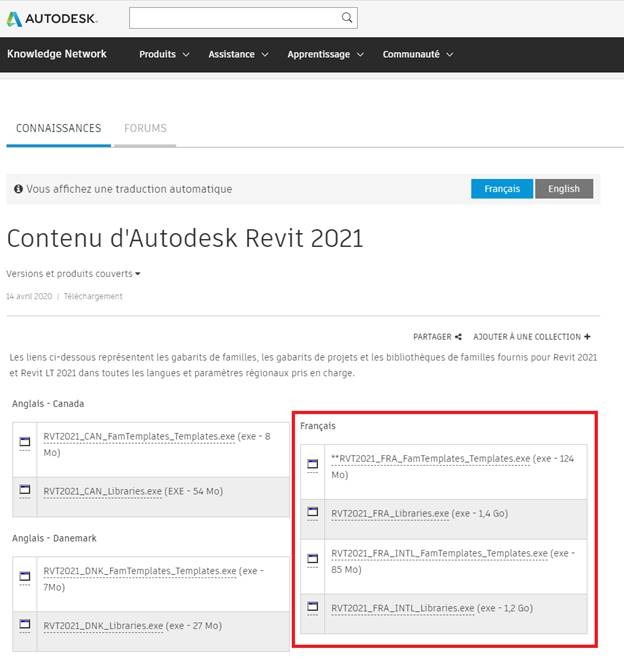624x661 pixels.
Task: Download RVT2021_CAN_FamTemplates_Templates.exe
Action: [139, 436]
